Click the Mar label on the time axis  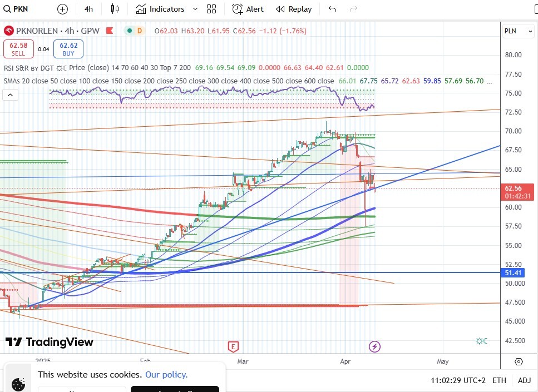[x=243, y=361]
